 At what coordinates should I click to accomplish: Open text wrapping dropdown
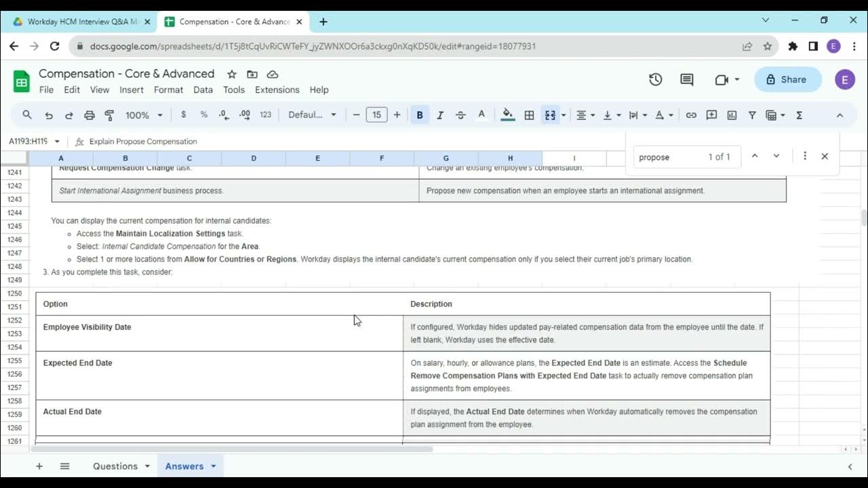point(637,115)
